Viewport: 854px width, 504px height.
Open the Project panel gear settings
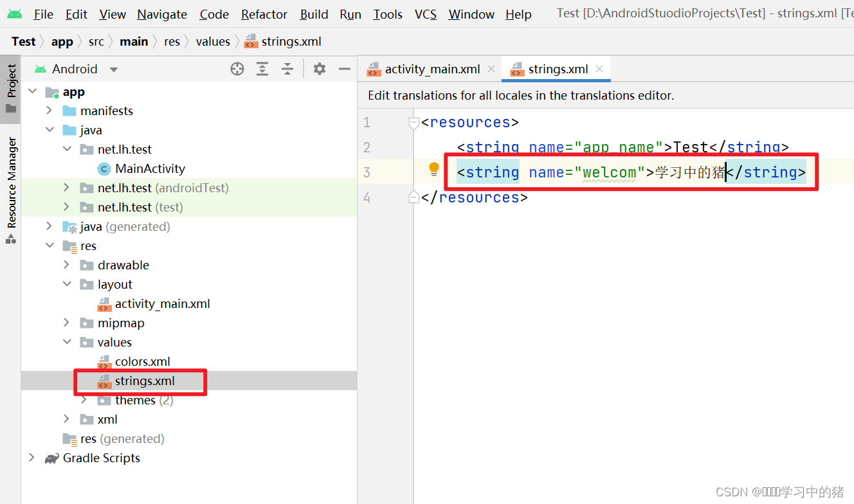tap(320, 69)
